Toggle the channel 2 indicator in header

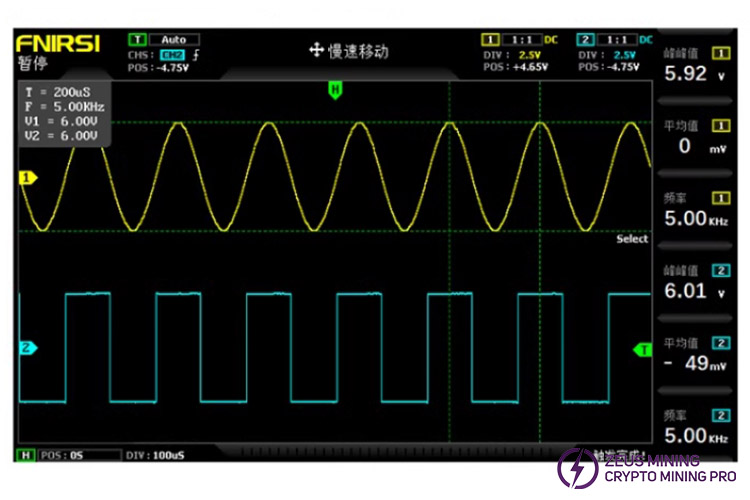coord(585,39)
